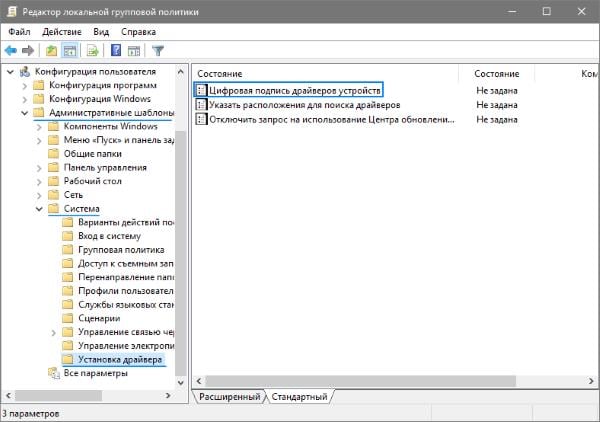This screenshot has width=600, height=422.
Task: Collapse the 'Система' tree node
Action: tap(39, 208)
